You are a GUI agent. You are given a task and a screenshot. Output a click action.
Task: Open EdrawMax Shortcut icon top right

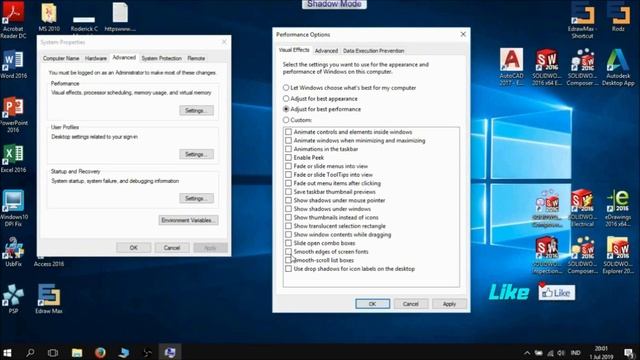click(x=582, y=20)
